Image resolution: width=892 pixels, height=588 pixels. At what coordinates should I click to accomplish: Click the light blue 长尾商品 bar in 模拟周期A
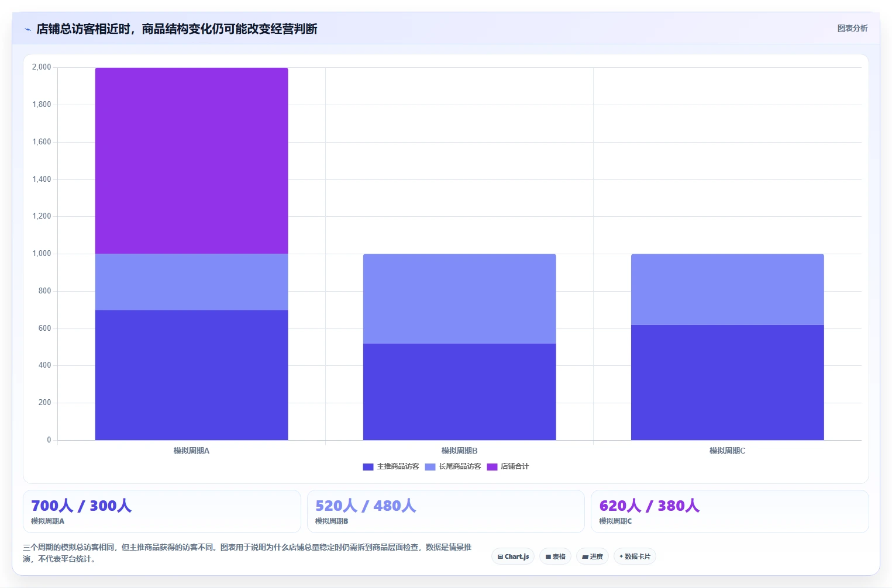click(x=191, y=282)
